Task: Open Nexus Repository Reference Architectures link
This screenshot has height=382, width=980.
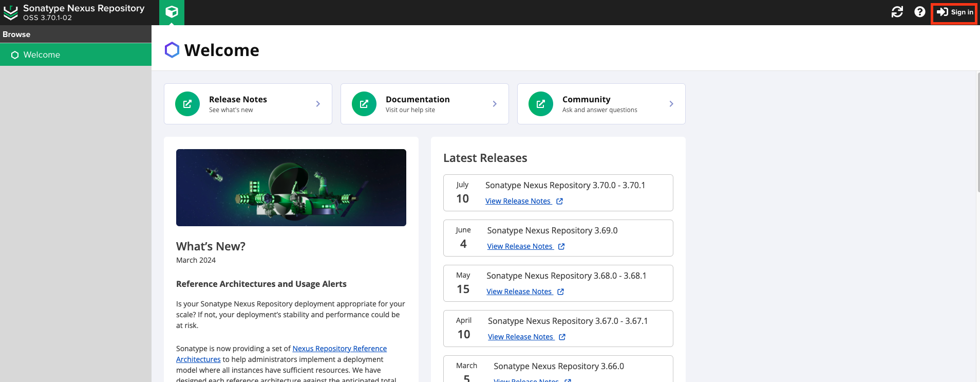Action: [340, 349]
